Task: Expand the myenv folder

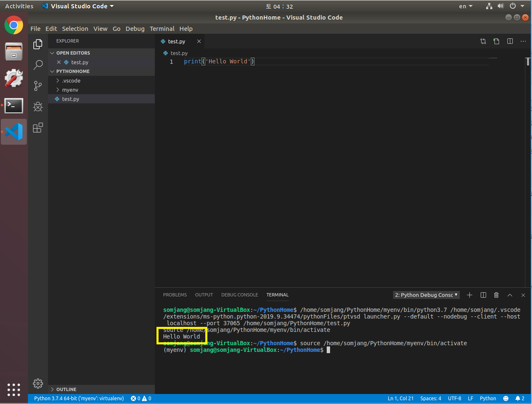Action: click(x=101, y=90)
